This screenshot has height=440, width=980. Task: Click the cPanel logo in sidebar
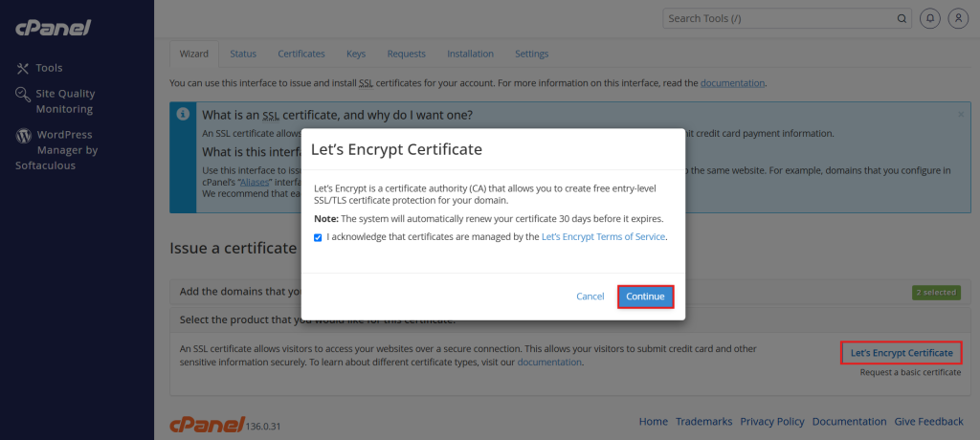(54, 28)
